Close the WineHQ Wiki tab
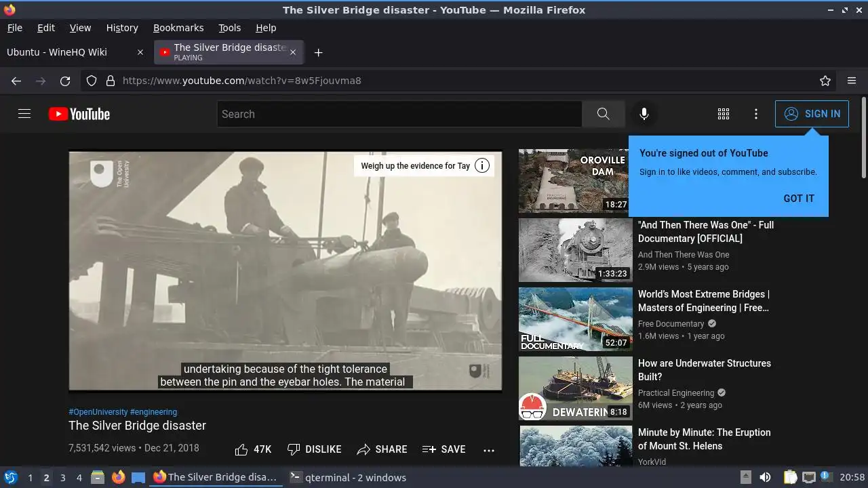 [x=140, y=52]
